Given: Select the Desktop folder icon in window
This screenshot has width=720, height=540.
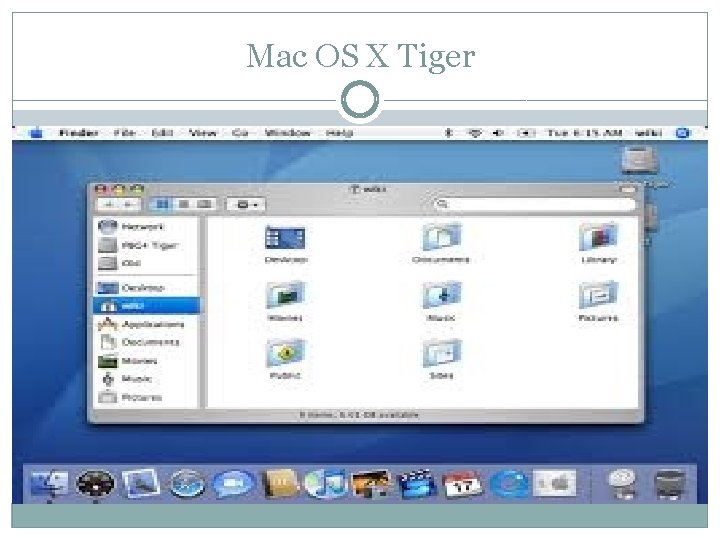Looking at the screenshot, I should 285,238.
